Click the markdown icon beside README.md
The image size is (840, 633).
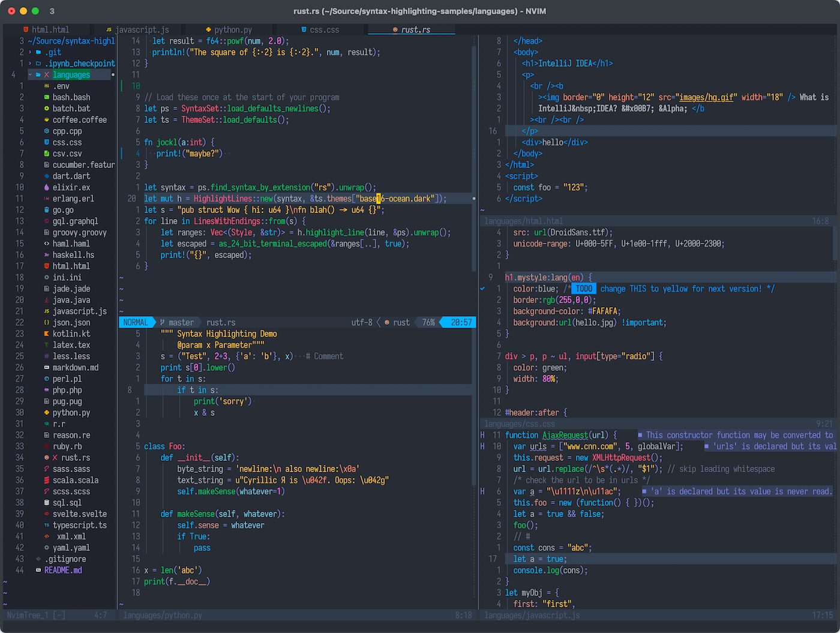[x=38, y=571]
